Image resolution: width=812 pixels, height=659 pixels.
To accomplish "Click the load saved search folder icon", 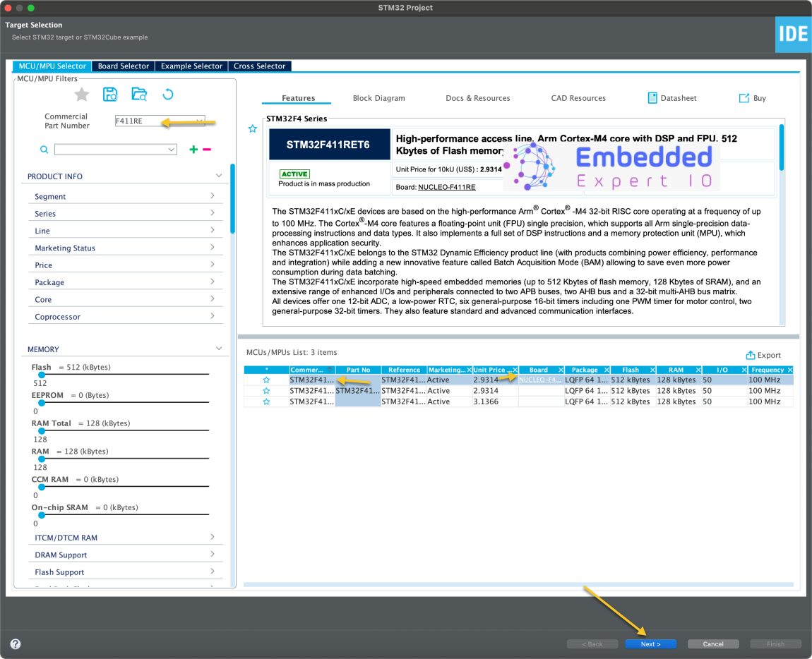I will coord(139,95).
